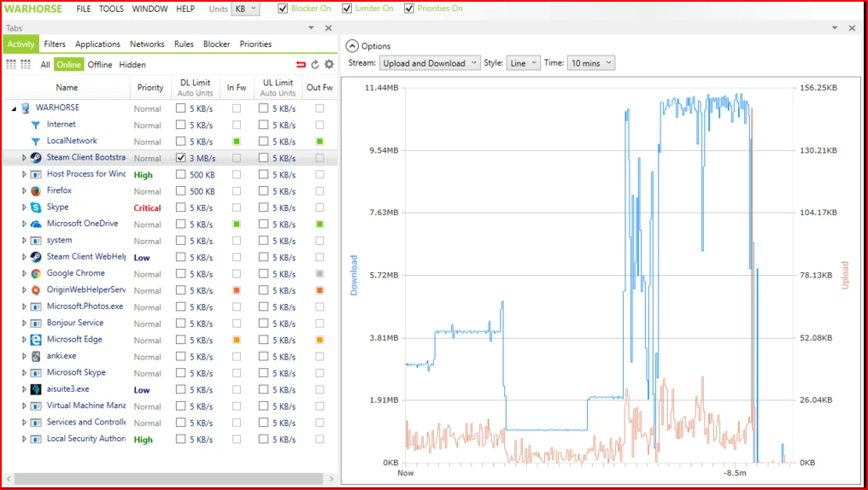868x490 pixels.
Task: Enable UL limit checkbox for Skype
Action: pos(263,207)
